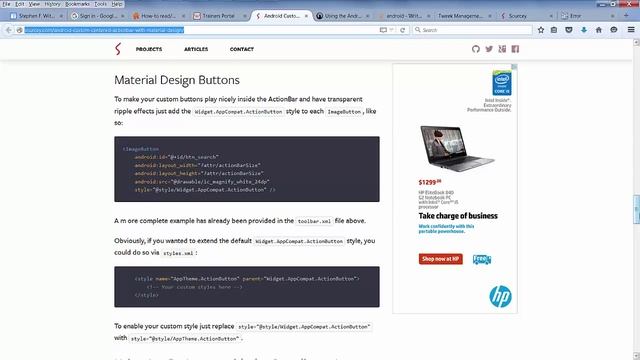Open the Bookmarks menu
This screenshot has height=360, width=640.
point(77,4)
